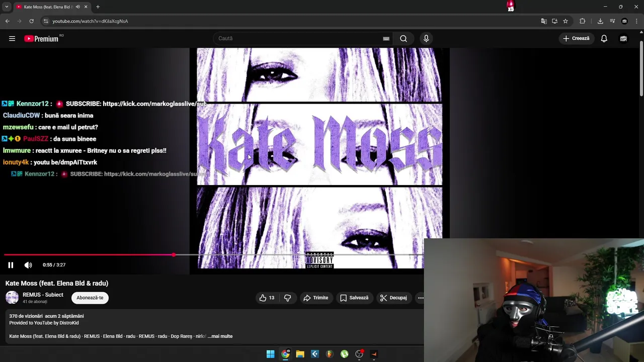Open Chrome downloads icon

coord(600,21)
